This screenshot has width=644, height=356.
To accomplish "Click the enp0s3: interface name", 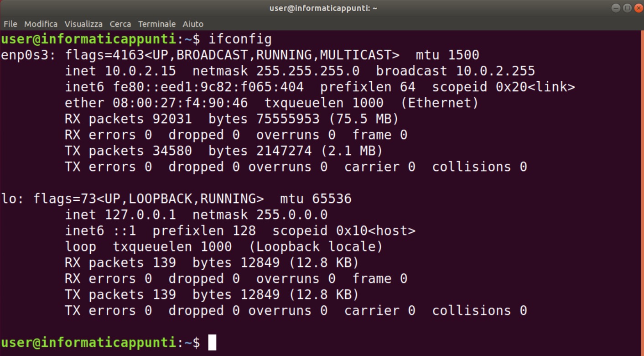I will pos(28,55).
